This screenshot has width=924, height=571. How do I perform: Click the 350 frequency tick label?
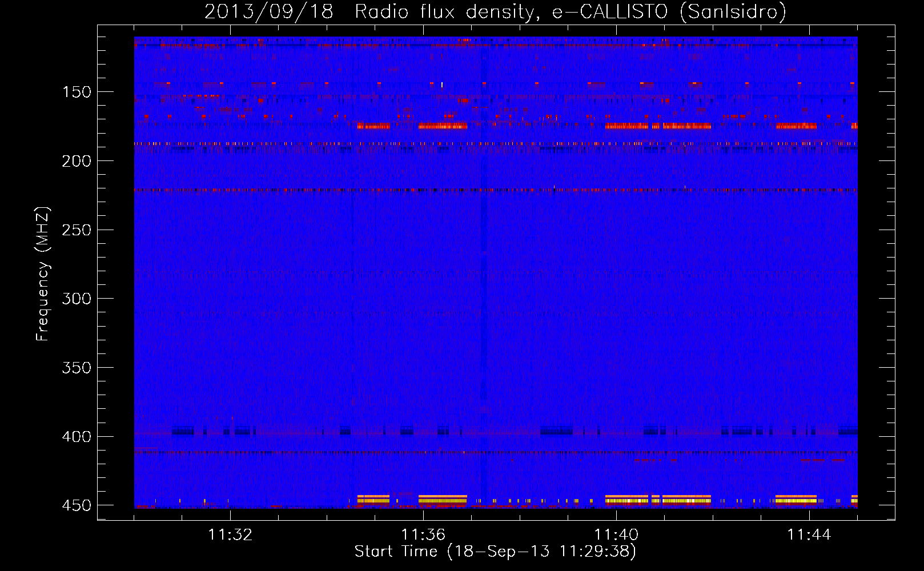pos(77,368)
